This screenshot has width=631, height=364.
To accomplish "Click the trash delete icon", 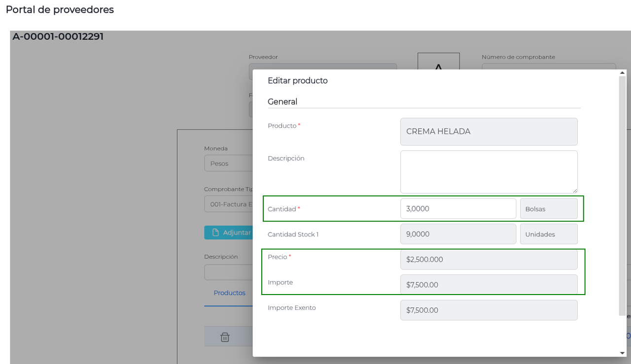I will click(225, 337).
